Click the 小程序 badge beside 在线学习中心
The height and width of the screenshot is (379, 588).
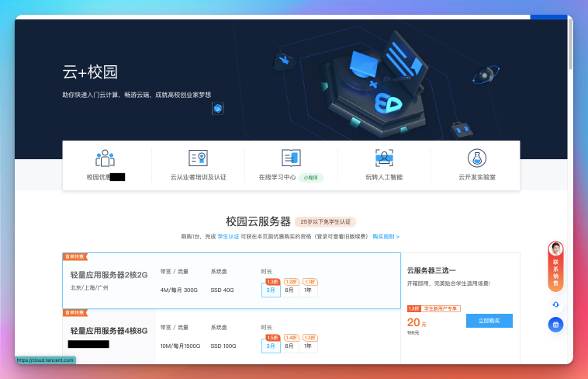pos(311,178)
